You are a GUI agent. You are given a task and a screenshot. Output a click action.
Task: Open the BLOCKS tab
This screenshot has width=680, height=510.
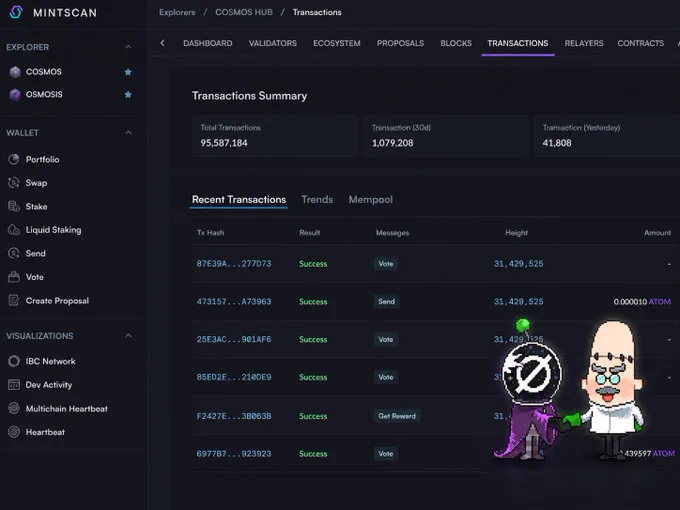pos(456,43)
